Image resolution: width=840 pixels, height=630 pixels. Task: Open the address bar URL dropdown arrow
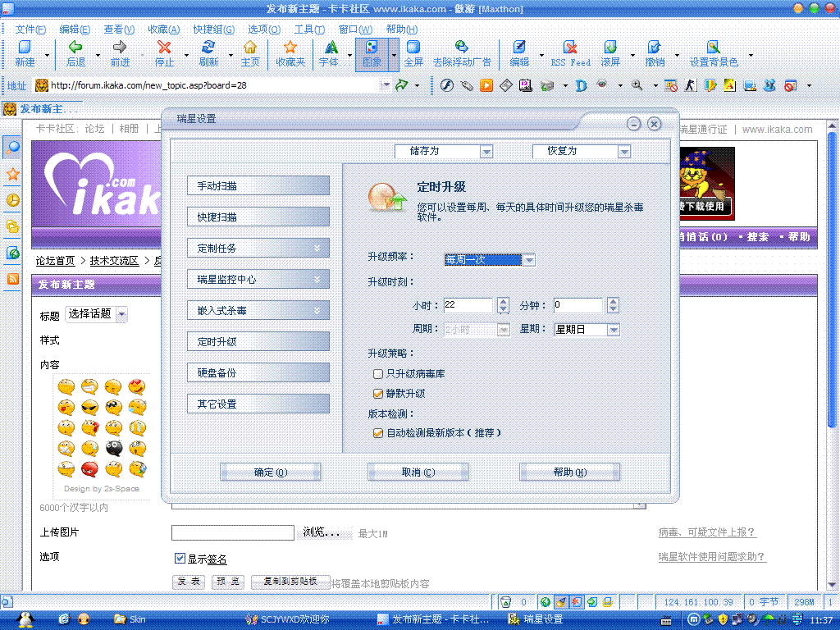point(386,84)
